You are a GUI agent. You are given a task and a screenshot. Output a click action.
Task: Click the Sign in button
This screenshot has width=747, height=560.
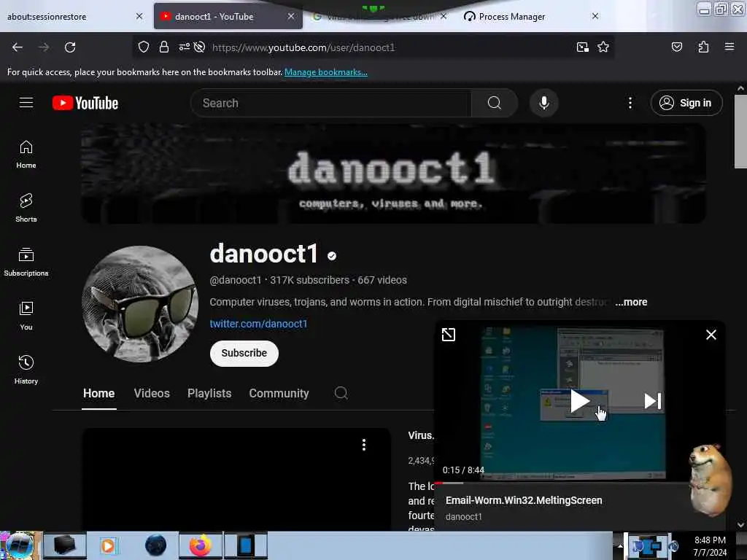(x=686, y=103)
